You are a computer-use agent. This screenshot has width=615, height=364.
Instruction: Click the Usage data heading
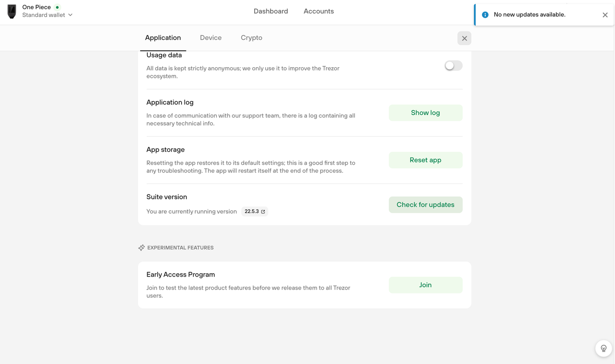tap(164, 55)
